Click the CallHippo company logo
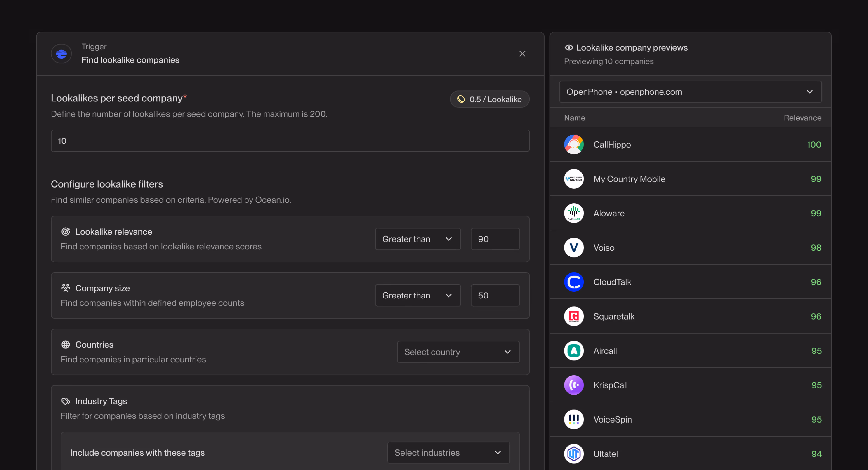868x470 pixels. [573, 145]
